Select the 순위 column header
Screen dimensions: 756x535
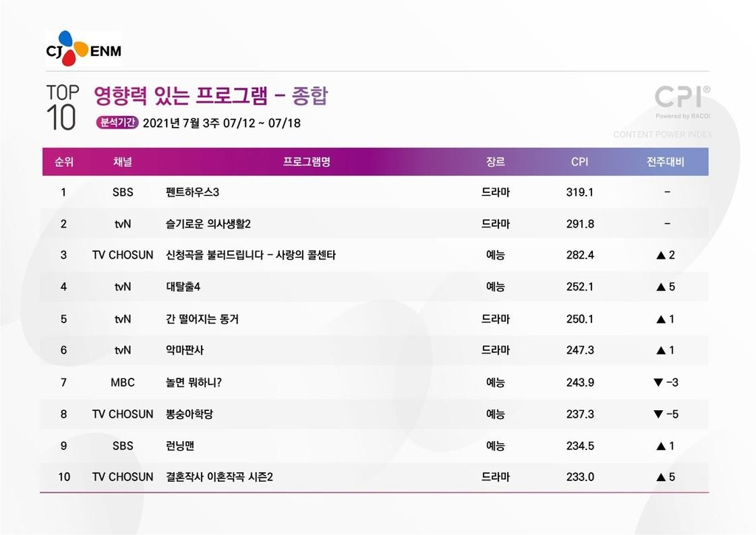63,162
